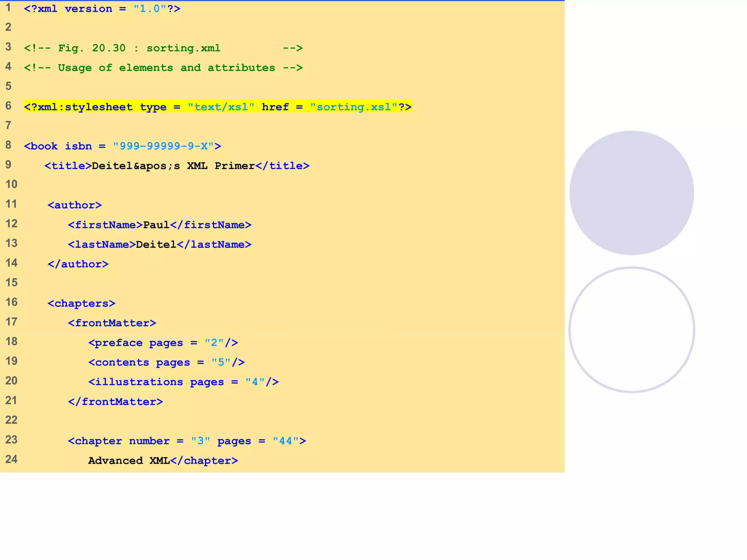Click the opening <chapters> tag
Screen dimensions: 747x560
(x=81, y=304)
